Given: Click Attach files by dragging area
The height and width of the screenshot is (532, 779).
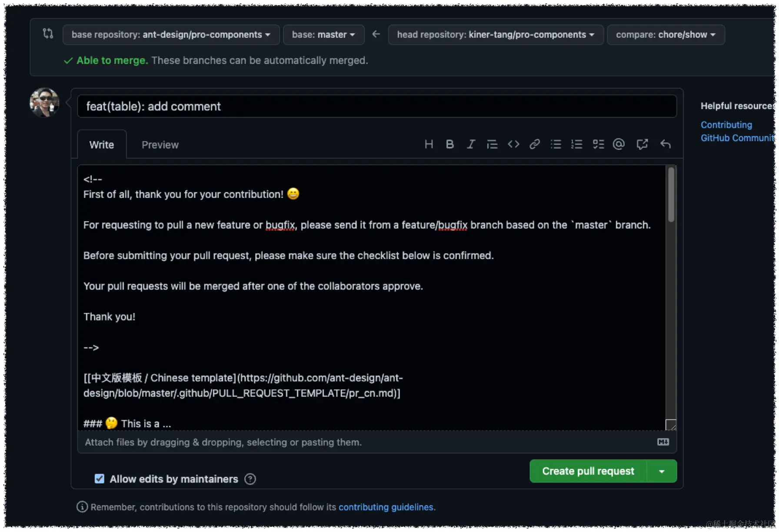Looking at the screenshot, I should (377, 442).
